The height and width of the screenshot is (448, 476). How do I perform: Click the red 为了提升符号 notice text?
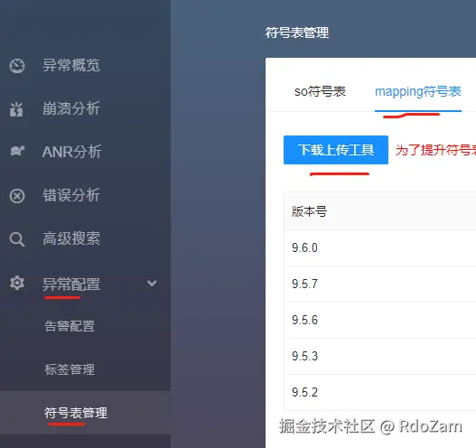(x=435, y=150)
